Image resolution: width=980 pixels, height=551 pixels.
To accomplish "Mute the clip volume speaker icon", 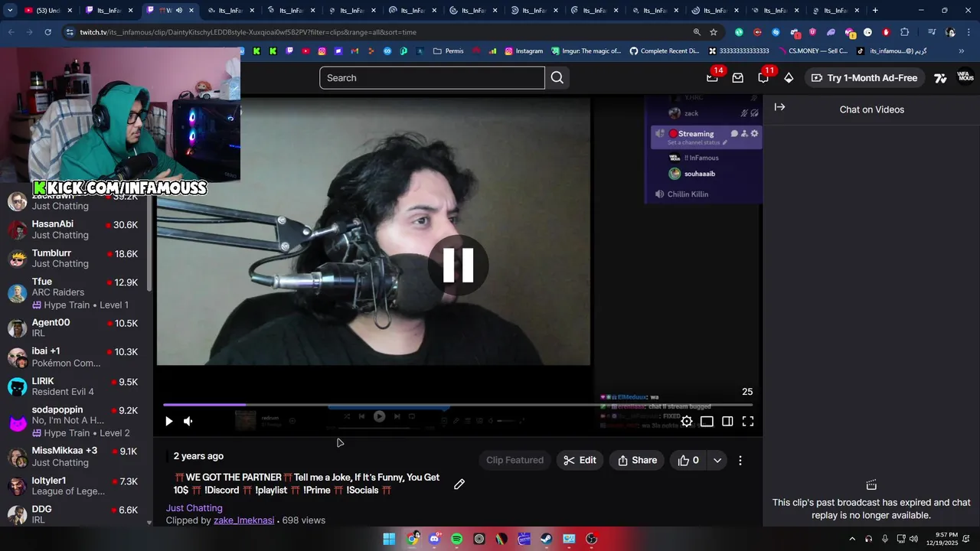I will click(188, 421).
